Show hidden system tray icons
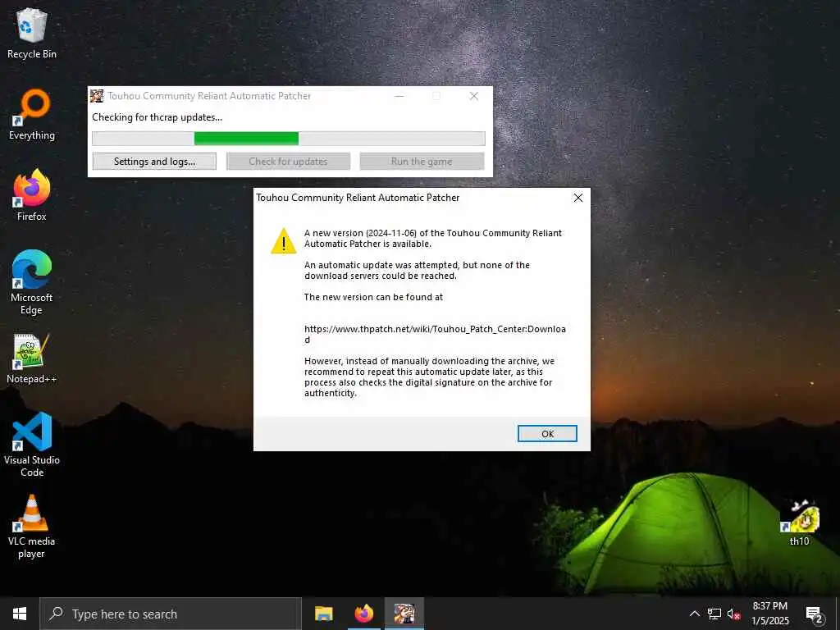The height and width of the screenshot is (630, 840). click(x=694, y=614)
